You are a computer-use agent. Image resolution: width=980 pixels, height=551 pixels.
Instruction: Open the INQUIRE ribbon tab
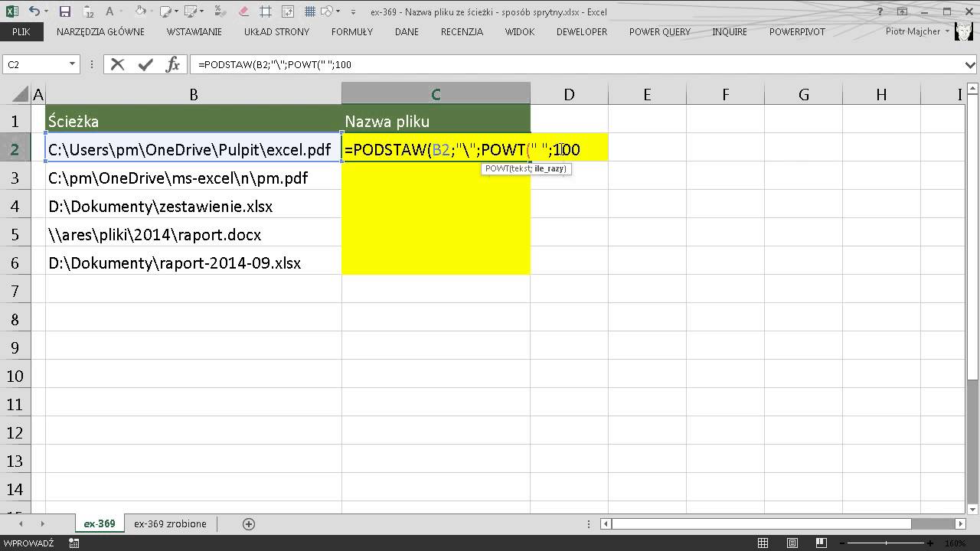click(730, 31)
